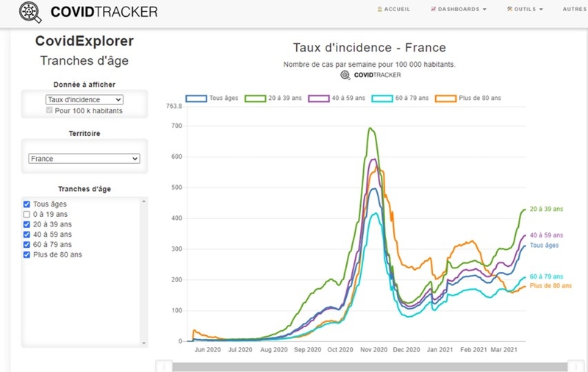Click the COVIDTRACKER site title
588x372 pixels.
104,12
